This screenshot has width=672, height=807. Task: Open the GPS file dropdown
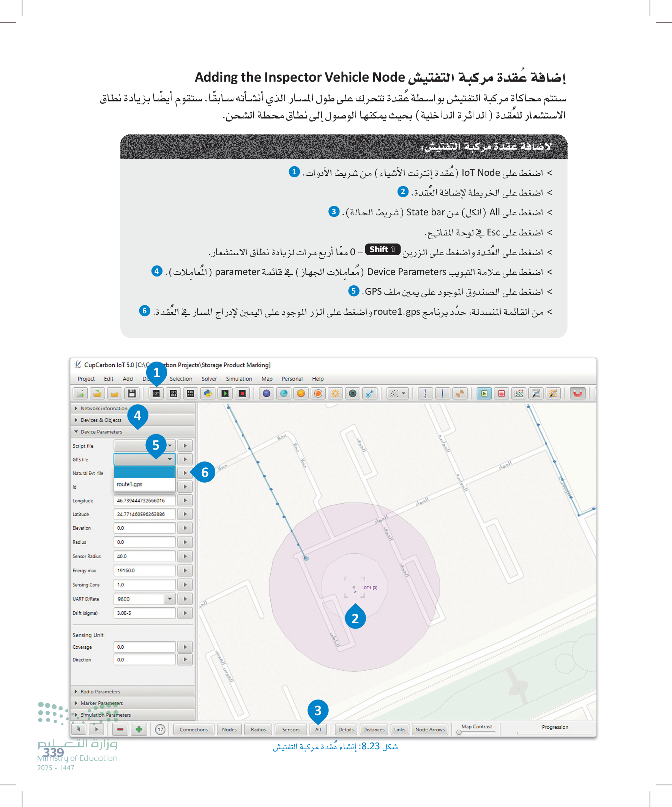[x=169, y=459]
